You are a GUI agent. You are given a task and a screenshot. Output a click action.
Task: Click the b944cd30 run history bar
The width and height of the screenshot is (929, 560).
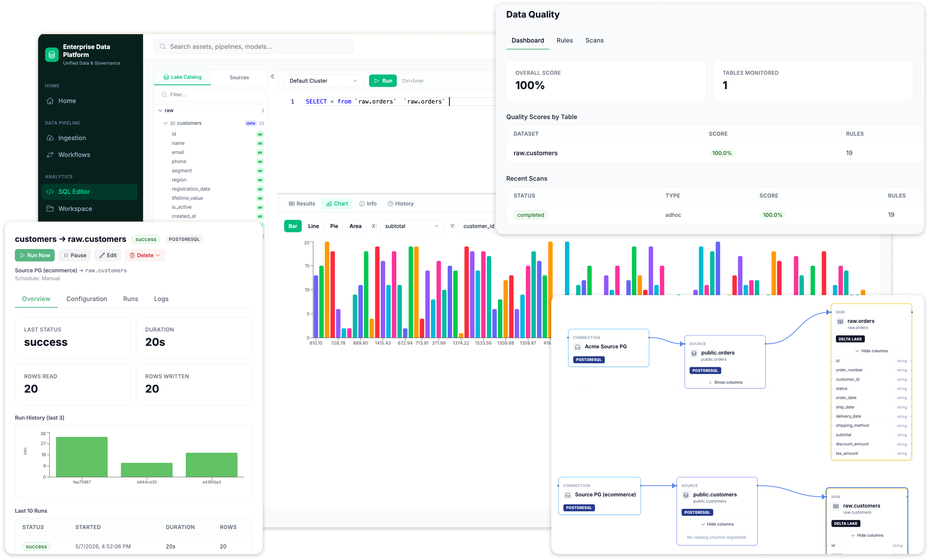[147, 470]
